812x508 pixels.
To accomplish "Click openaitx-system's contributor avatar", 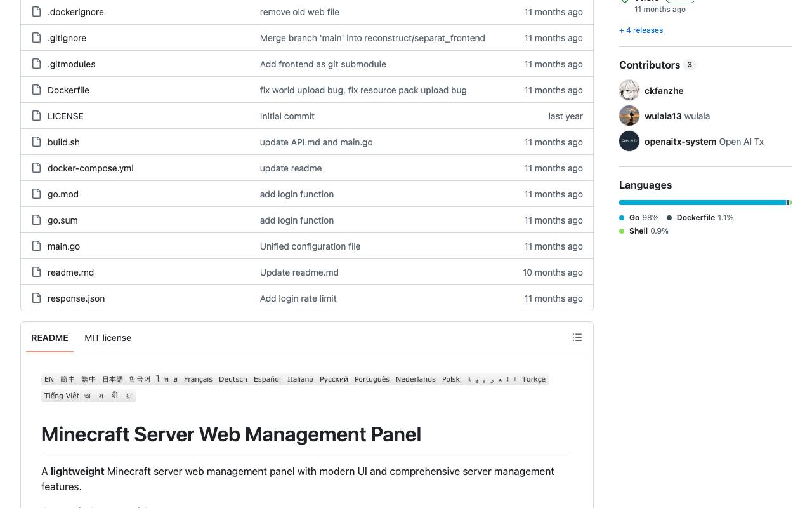I will click(629, 141).
